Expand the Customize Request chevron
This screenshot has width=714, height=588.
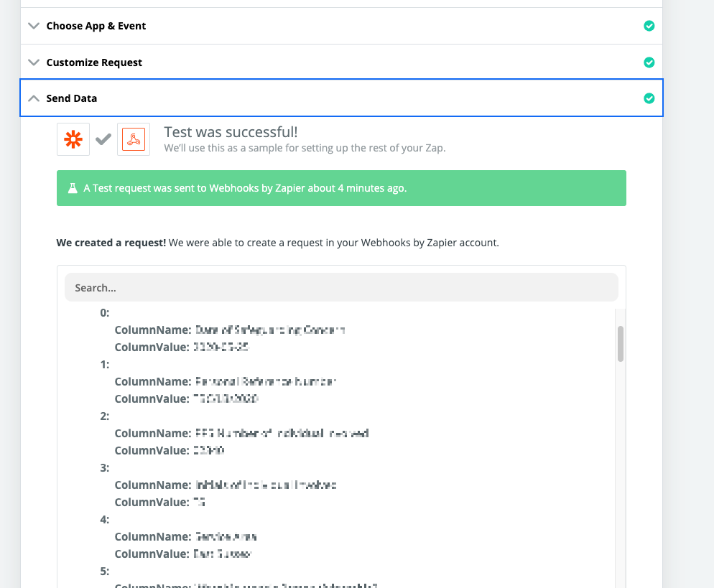[x=34, y=62]
